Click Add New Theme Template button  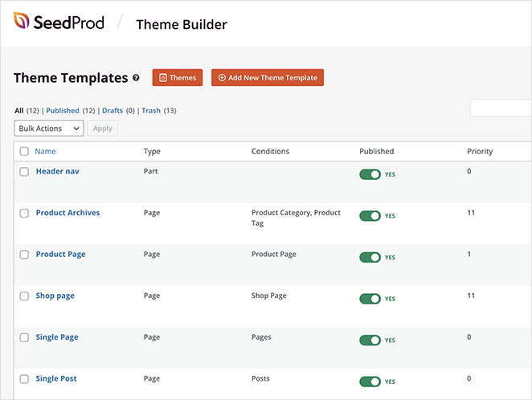[267, 78]
